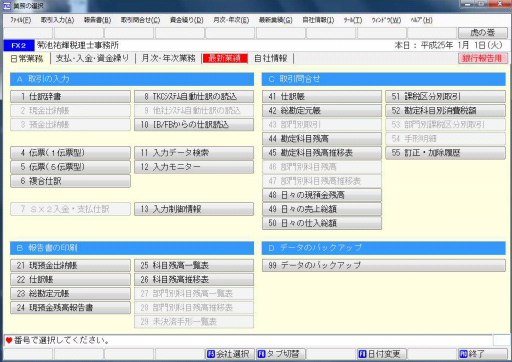Open 6 複合仕訳
512x362 pixels.
70,181
